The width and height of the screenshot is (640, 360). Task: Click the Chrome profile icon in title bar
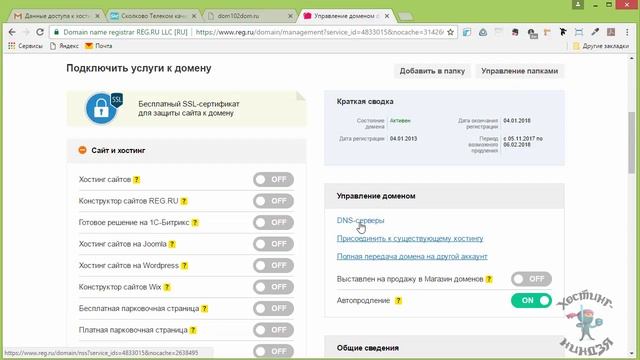point(578,4)
